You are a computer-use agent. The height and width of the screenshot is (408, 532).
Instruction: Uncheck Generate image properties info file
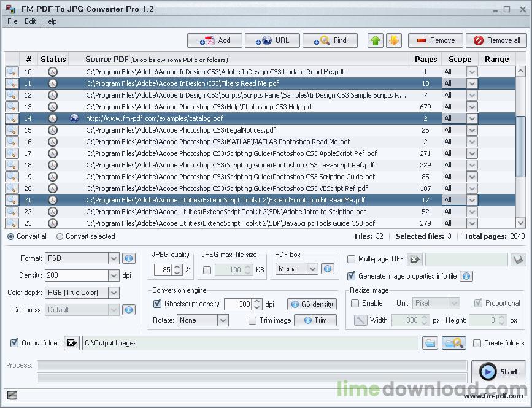coord(352,275)
